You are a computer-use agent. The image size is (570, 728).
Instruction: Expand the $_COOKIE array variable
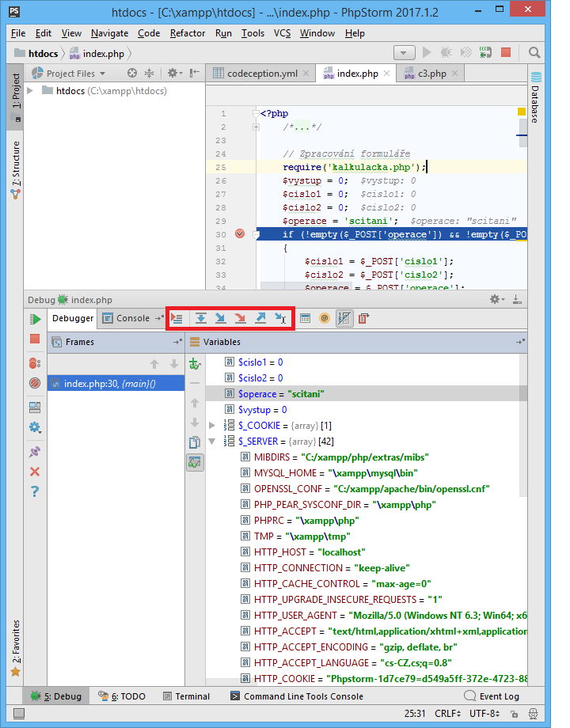click(212, 426)
